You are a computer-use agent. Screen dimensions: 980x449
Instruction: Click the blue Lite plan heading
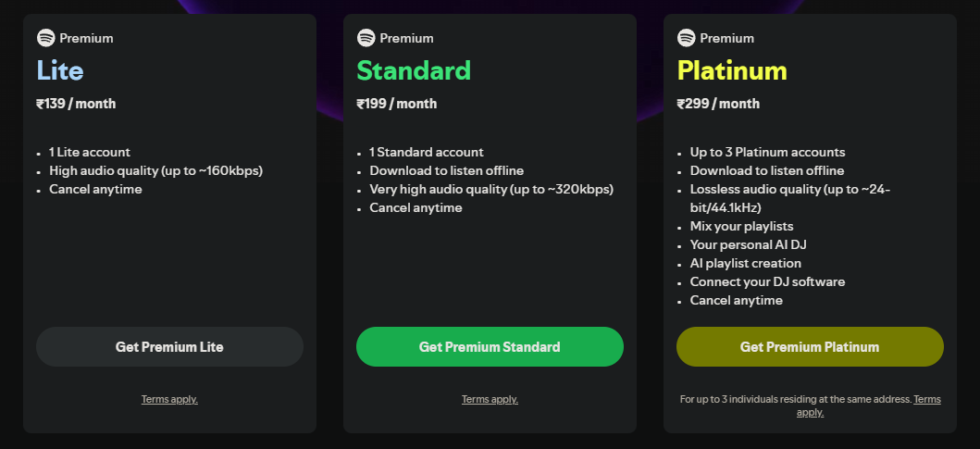coord(60,70)
